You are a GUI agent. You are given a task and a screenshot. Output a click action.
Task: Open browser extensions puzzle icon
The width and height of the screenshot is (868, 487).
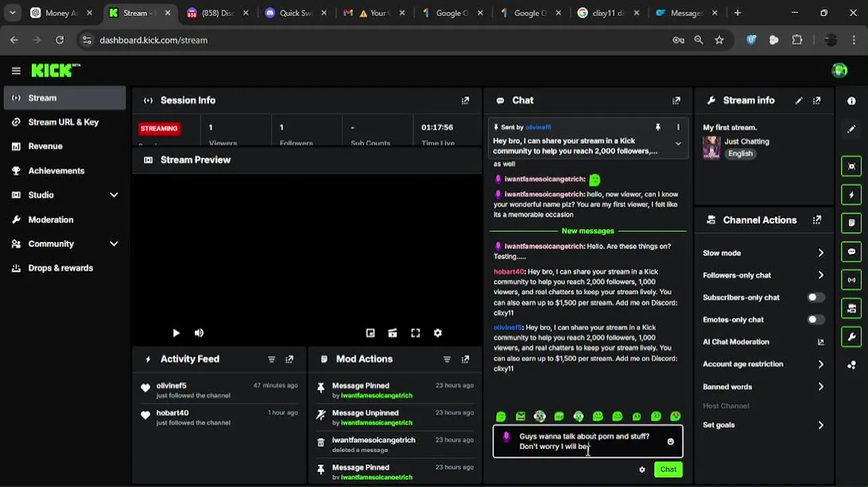[797, 40]
